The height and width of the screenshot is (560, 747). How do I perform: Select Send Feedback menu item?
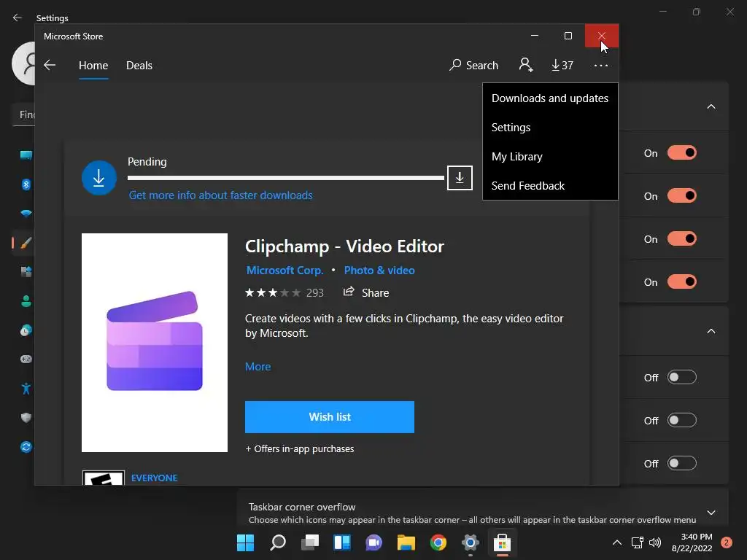[x=550, y=186]
